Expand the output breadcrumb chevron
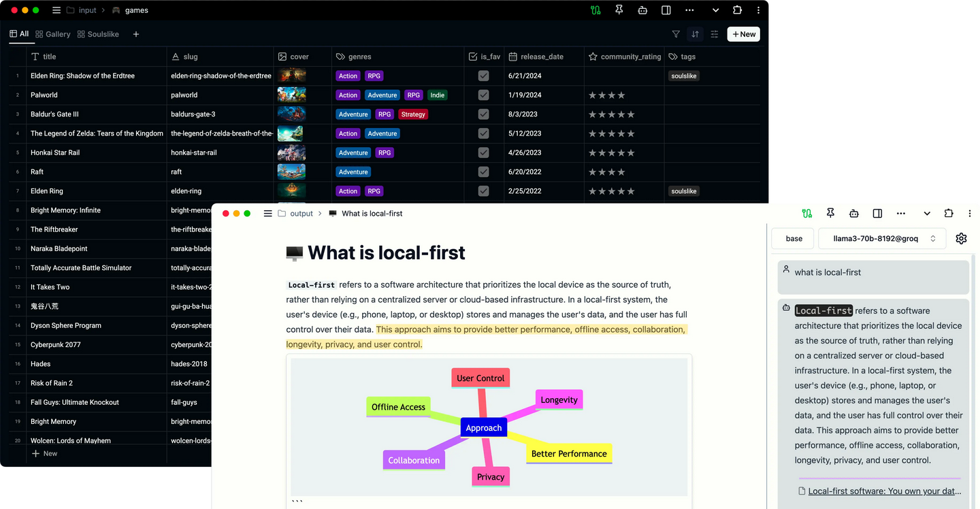Screen dimensions: 980x509 [318, 213]
